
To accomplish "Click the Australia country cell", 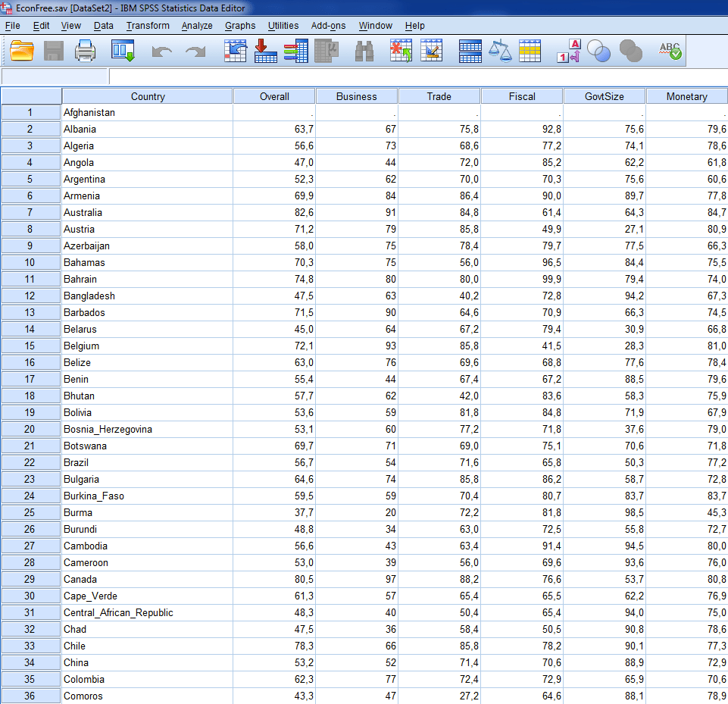I will (x=147, y=212).
